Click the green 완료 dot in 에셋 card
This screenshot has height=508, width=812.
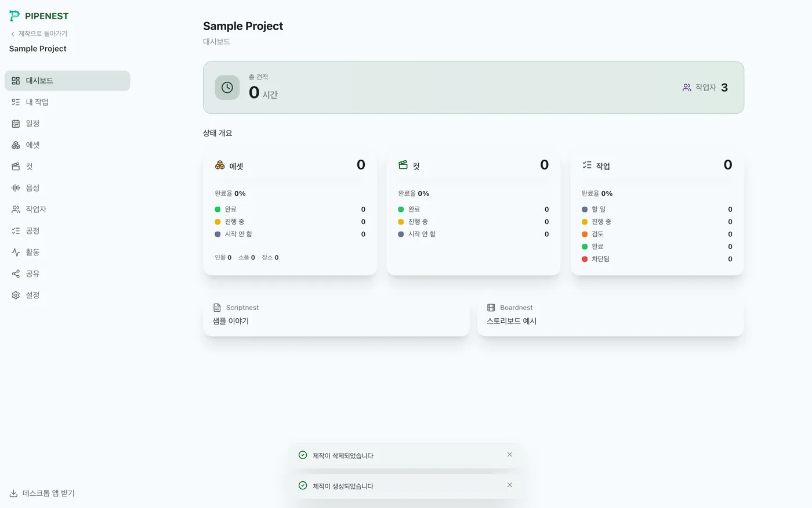coord(217,210)
